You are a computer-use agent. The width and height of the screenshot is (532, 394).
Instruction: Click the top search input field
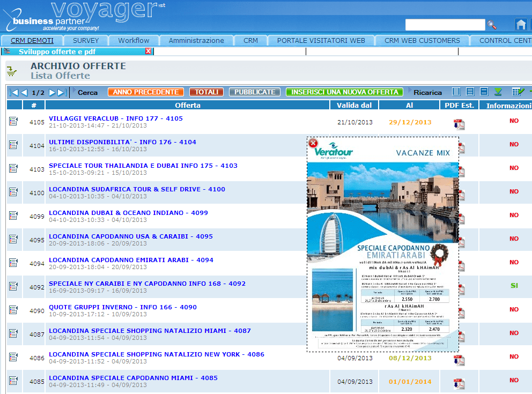[445, 25]
